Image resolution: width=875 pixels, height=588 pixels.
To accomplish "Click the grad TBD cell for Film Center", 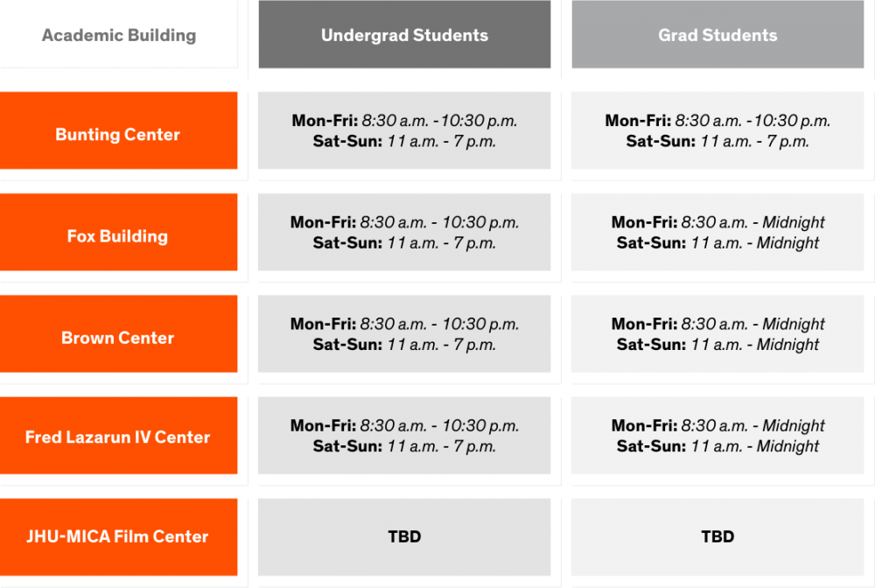I will click(717, 537).
